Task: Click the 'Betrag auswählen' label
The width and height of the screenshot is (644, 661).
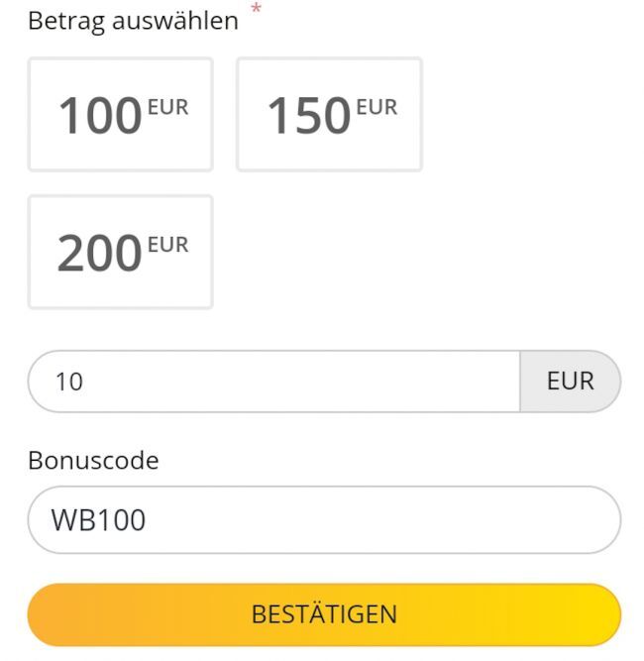Action: (133, 21)
